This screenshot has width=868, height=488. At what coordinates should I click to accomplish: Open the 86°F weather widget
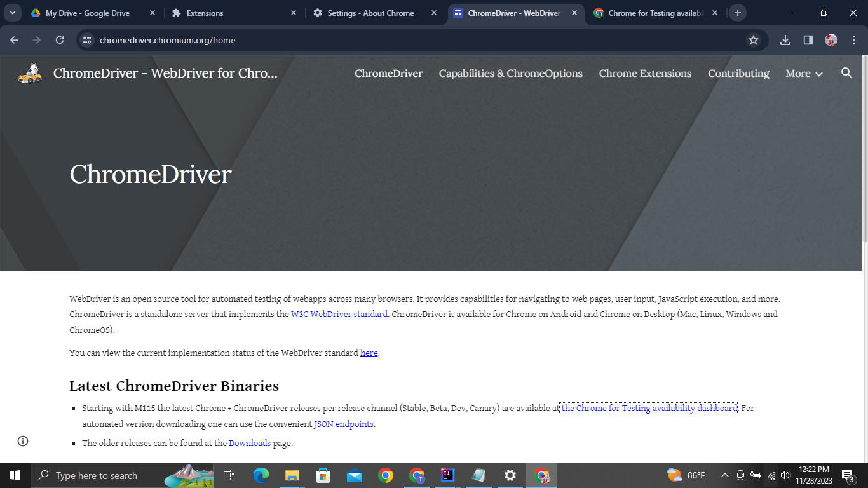tap(686, 475)
